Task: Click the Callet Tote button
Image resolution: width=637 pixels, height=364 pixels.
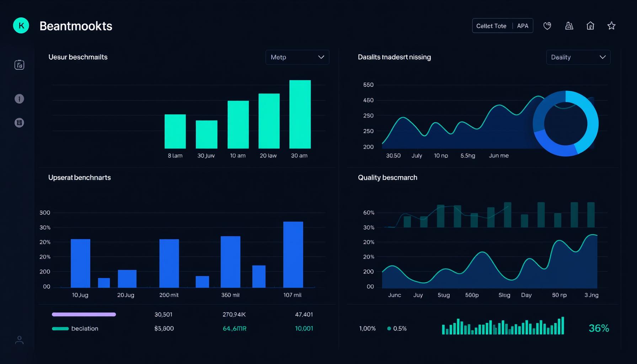Action: [491, 26]
